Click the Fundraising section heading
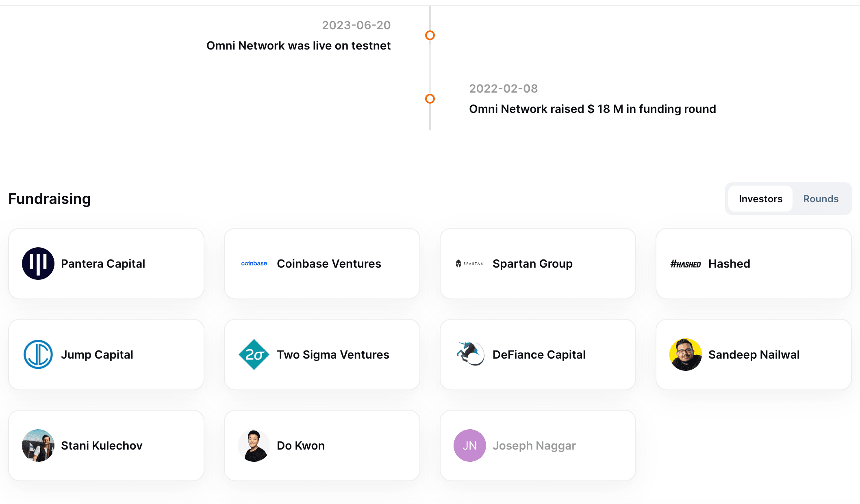This screenshot has height=504, width=860. pyautogui.click(x=50, y=199)
